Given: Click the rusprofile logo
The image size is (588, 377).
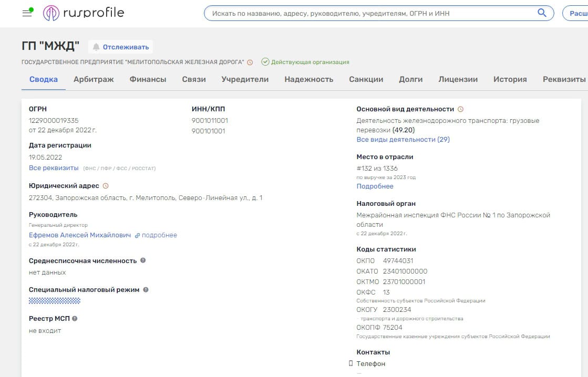Looking at the screenshot, I should pos(84,13).
